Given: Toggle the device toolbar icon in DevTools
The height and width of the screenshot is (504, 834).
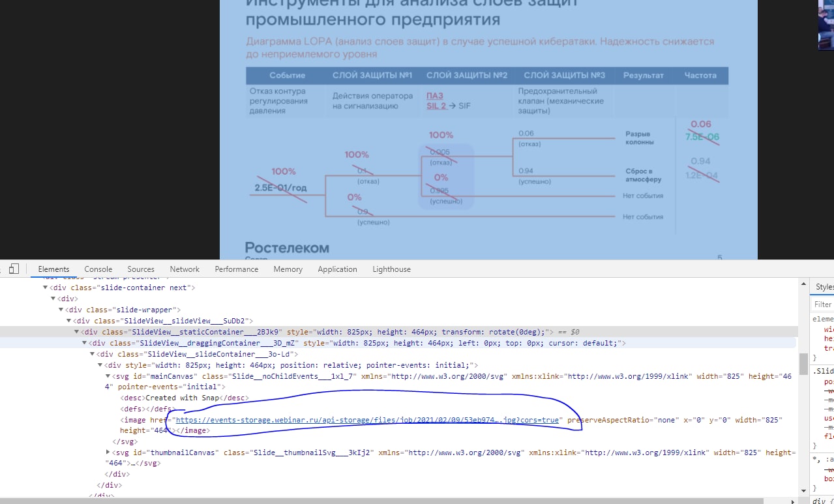Looking at the screenshot, I should click(x=14, y=269).
